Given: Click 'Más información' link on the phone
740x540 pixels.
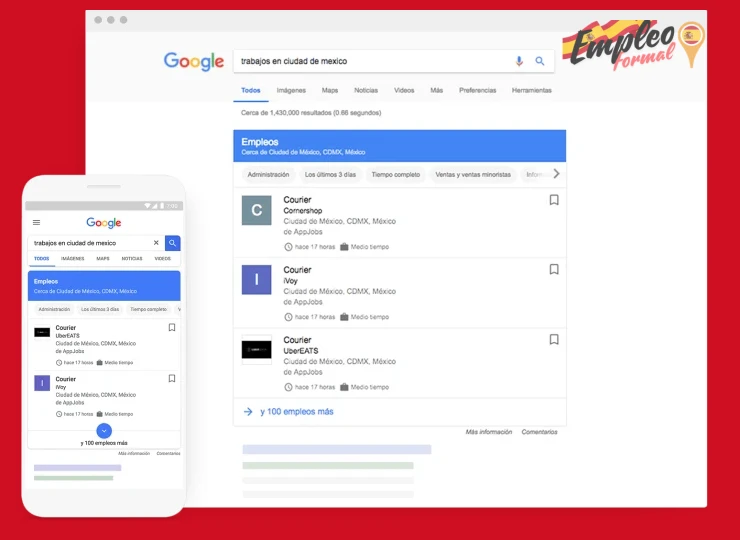Looking at the screenshot, I should 134,454.
